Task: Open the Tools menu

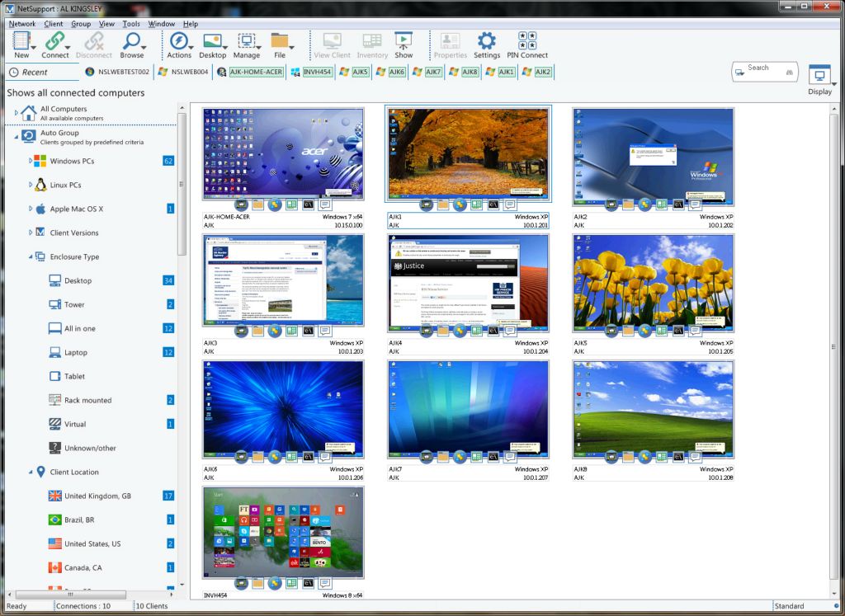Action: click(x=131, y=24)
